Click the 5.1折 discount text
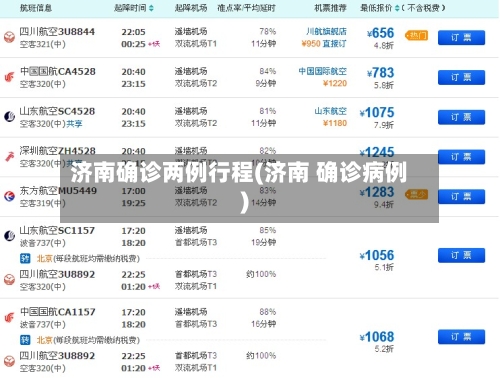This screenshot has width=500, height=378. point(384,267)
